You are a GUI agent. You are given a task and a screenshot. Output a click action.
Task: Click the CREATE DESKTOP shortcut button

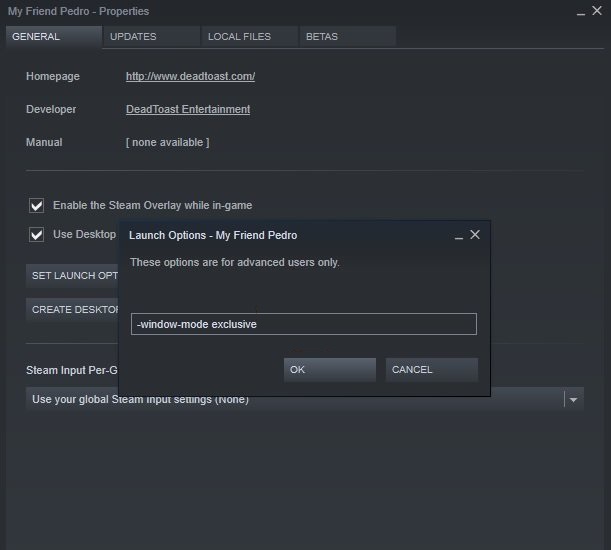coord(72,309)
